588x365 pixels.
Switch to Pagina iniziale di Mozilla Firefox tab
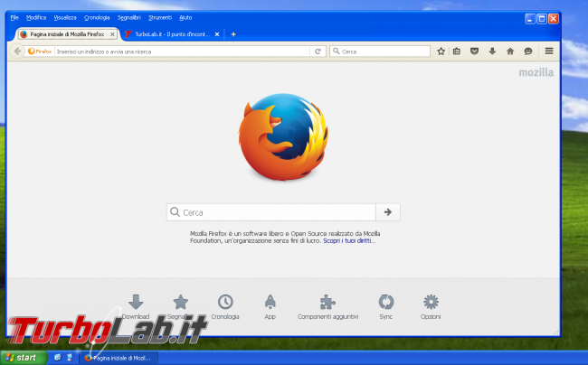[x=68, y=34]
